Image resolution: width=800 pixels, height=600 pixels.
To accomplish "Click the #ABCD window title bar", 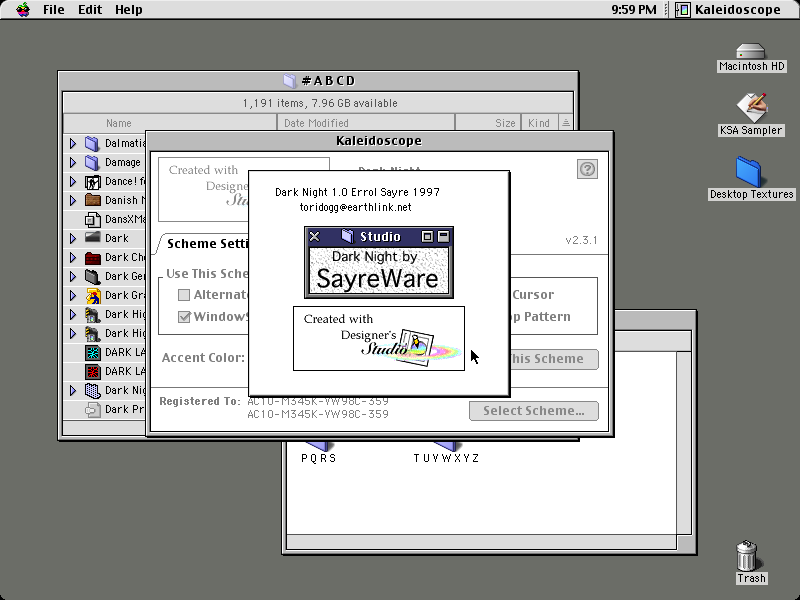I will pyautogui.click(x=318, y=81).
